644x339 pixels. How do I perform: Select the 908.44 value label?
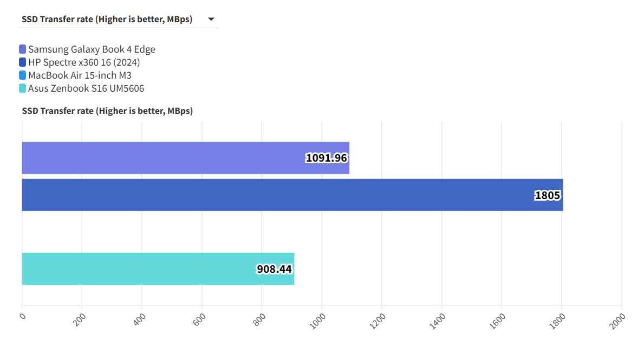coord(275,269)
